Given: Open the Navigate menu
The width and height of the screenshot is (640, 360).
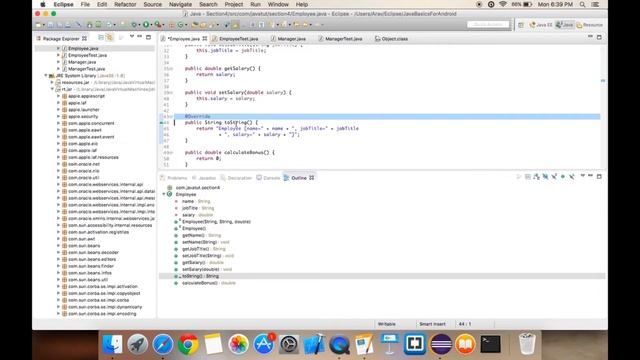Looking at the screenshot, I should pos(180,4).
